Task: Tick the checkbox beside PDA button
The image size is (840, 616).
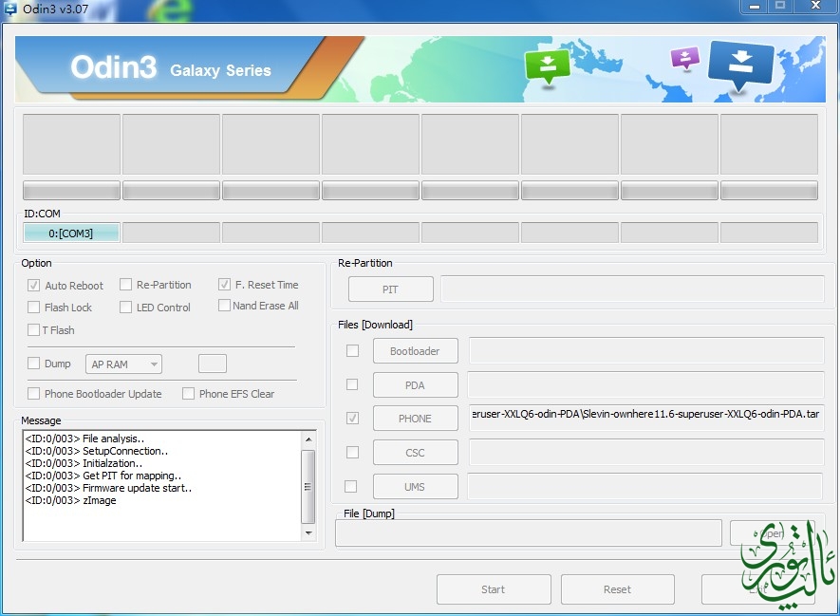Action: pos(352,384)
